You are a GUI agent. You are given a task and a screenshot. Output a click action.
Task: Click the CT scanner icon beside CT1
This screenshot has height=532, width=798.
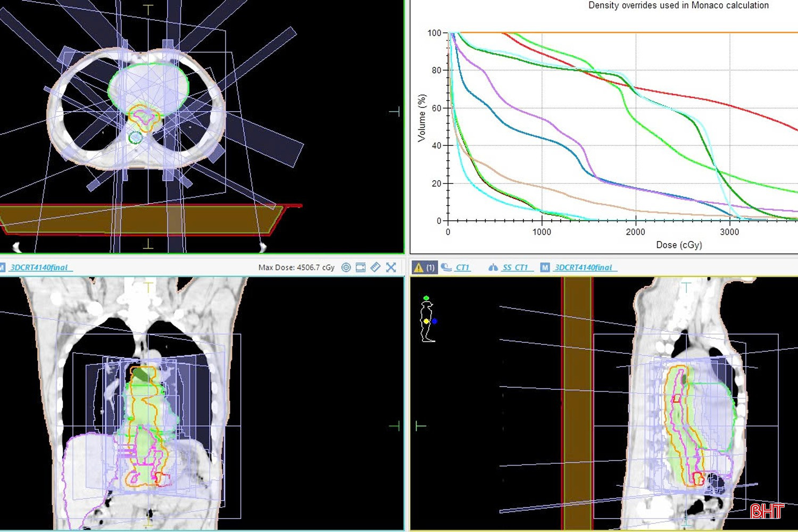tap(446, 267)
